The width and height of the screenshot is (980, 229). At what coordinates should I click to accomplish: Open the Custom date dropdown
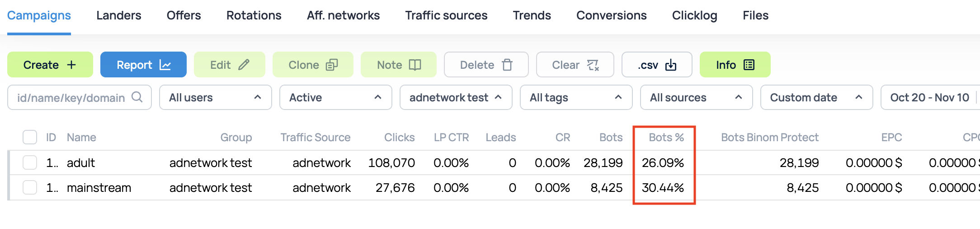point(816,97)
